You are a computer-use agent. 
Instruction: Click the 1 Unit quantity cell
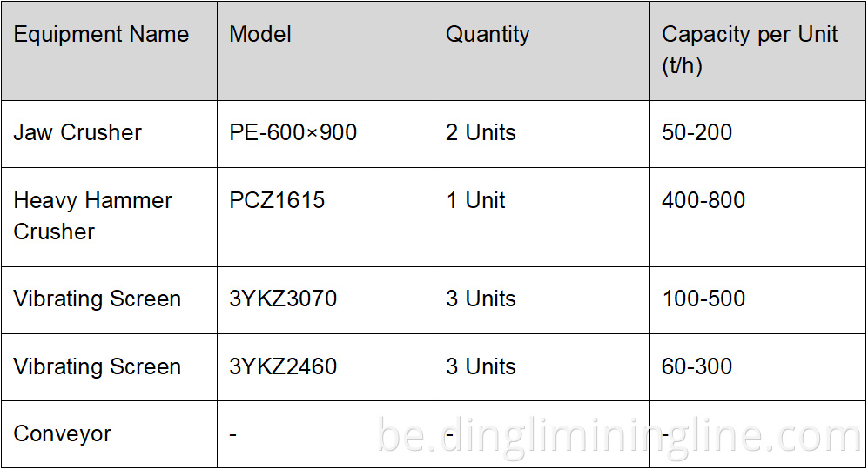(475, 200)
